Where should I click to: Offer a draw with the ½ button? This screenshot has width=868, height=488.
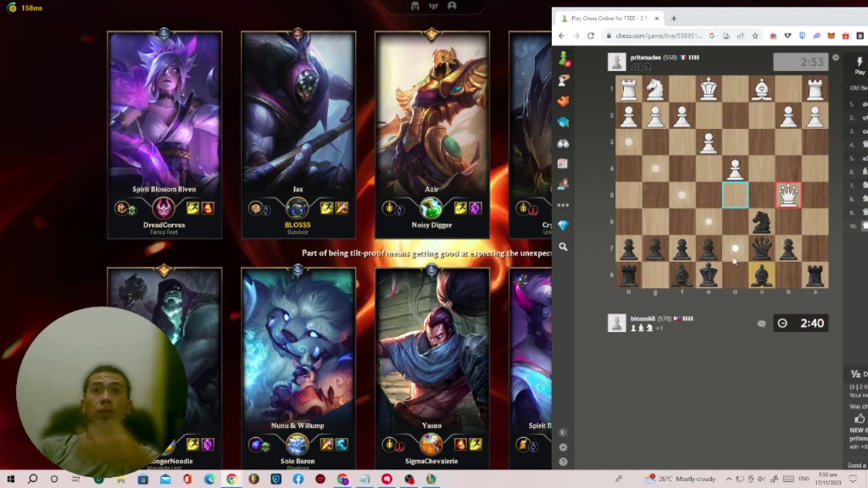pos(859,374)
